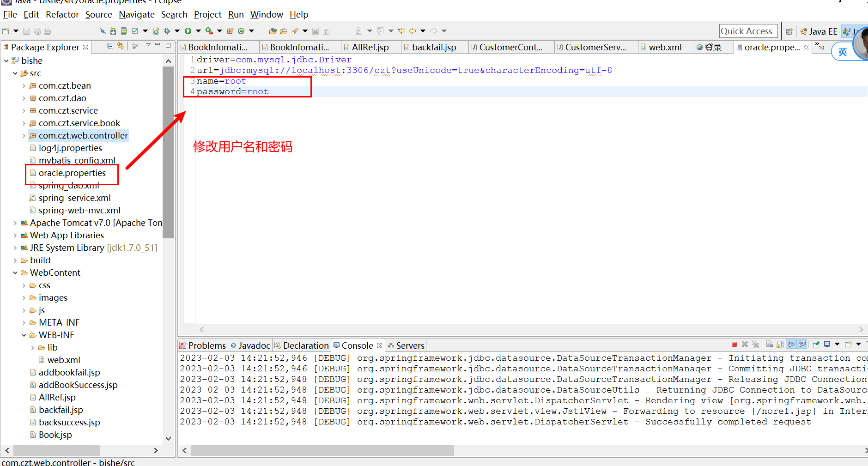Collapse the src folder node
The width and height of the screenshot is (868, 466).
coord(15,73)
